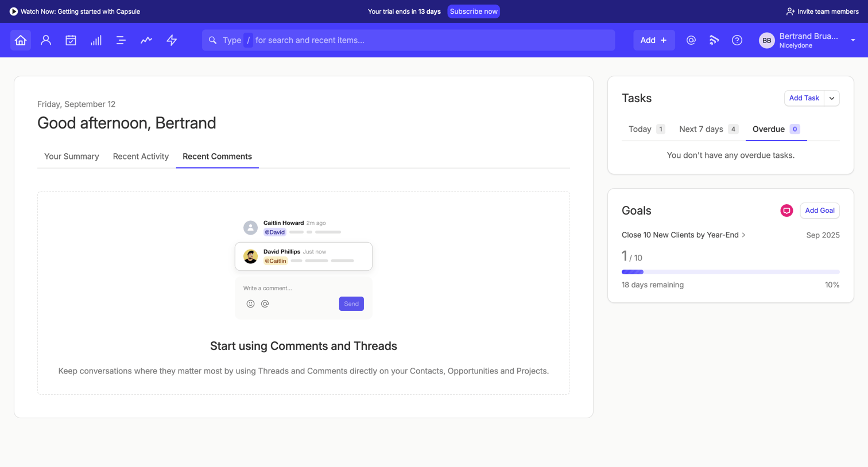The width and height of the screenshot is (868, 467).
Task: Select the Recent Comments tab
Action: click(x=217, y=157)
